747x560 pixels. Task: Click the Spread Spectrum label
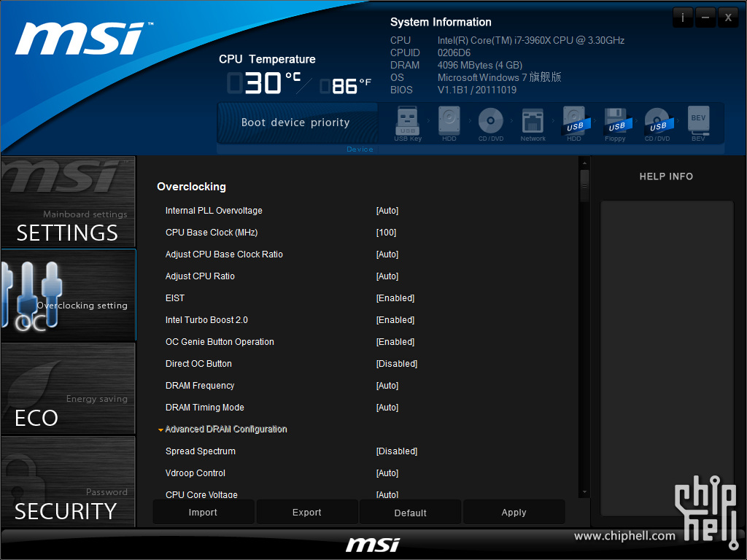tap(201, 451)
